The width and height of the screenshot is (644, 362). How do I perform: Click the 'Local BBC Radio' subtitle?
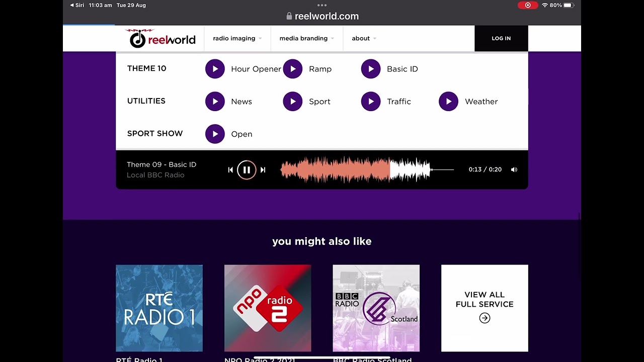point(155,175)
